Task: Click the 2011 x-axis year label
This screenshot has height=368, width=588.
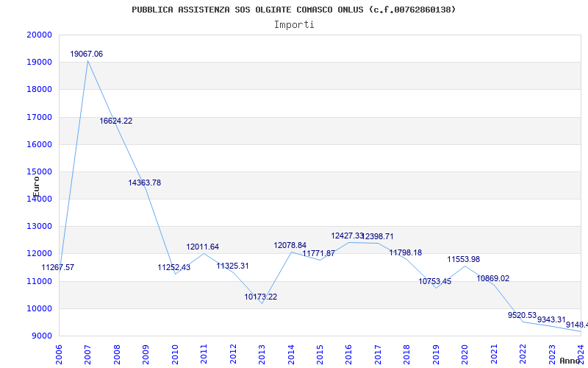Action: [x=204, y=354]
